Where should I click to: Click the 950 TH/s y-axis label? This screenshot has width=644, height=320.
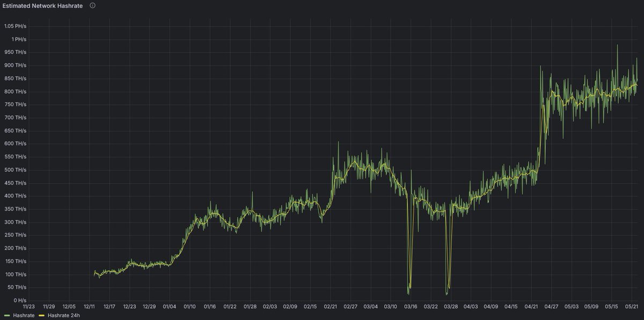tap(16, 52)
